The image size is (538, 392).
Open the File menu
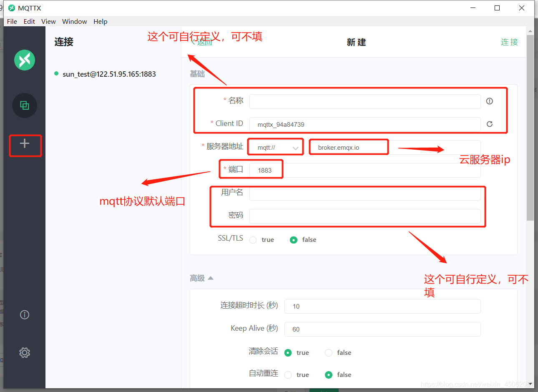(12, 21)
